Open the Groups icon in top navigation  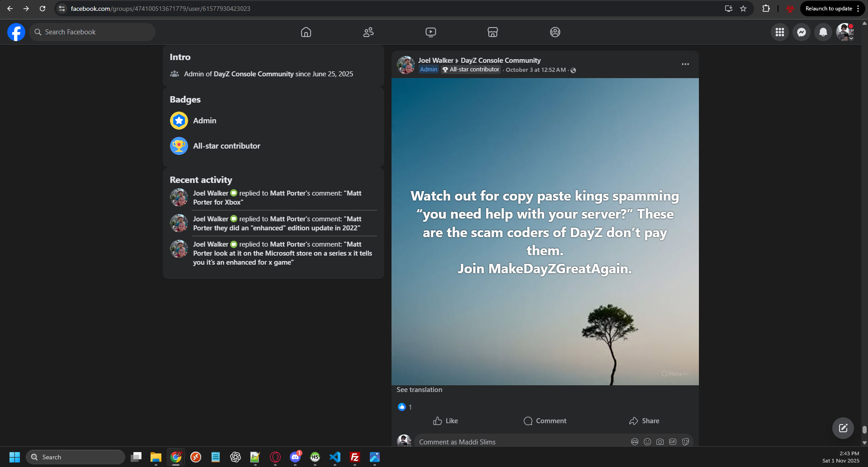pyautogui.click(x=555, y=32)
